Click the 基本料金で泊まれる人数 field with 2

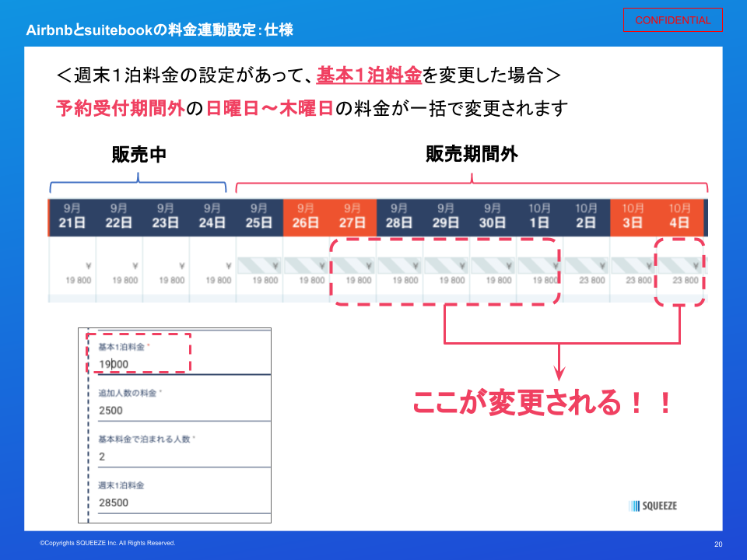pos(184,457)
